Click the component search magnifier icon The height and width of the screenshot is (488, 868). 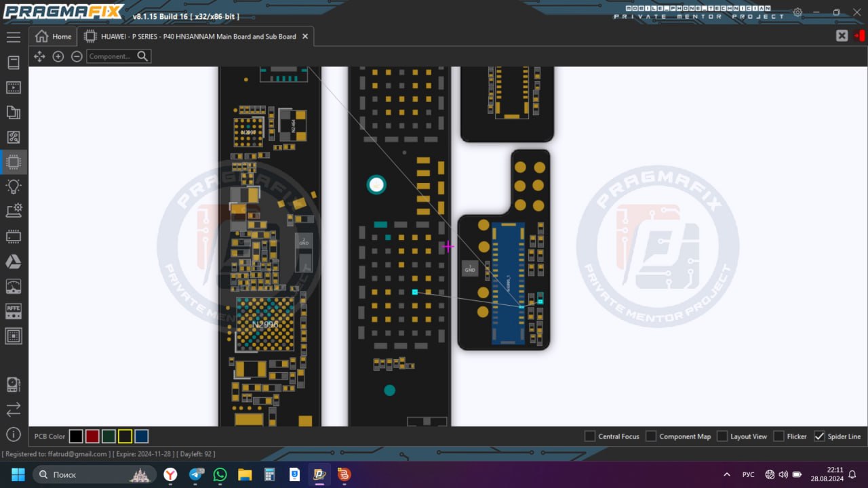coord(142,56)
